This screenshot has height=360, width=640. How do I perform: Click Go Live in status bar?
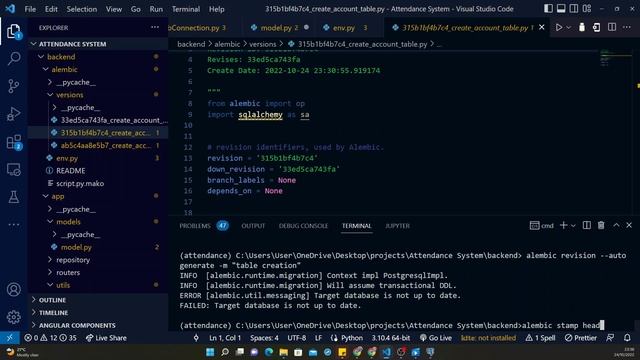(436, 338)
